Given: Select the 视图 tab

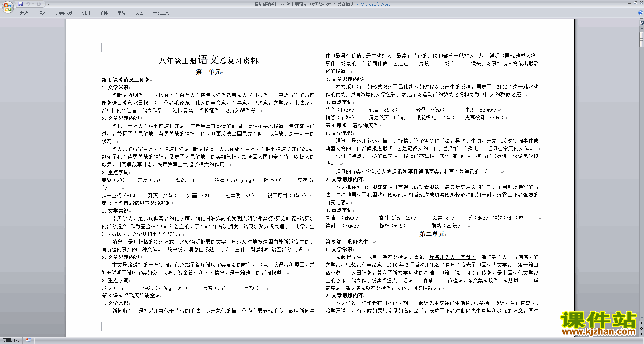Looking at the screenshot, I should pyautogui.click(x=139, y=13).
